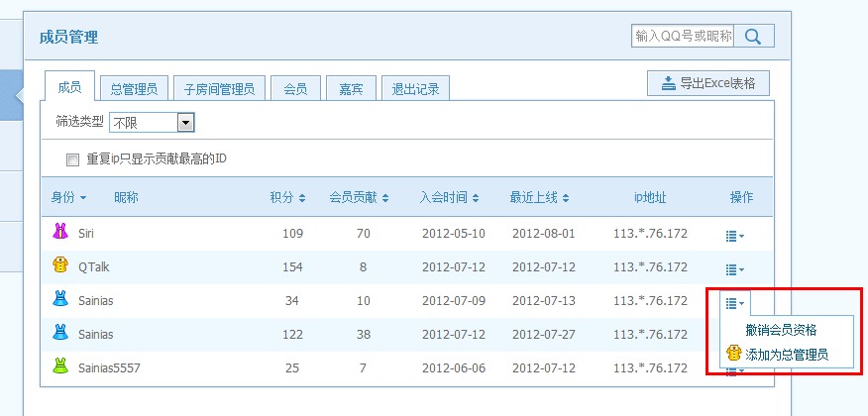Click the QQ号或昵称 search input field
The height and width of the screenshot is (416, 868).
(x=682, y=37)
